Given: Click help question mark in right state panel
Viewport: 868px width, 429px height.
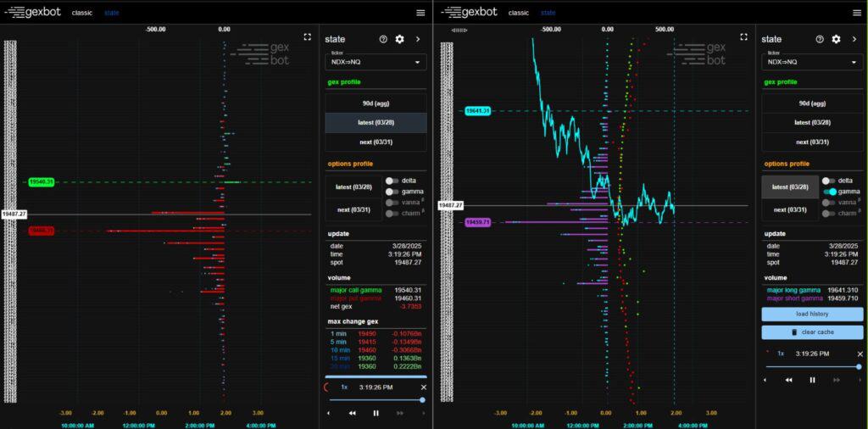Looking at the screenshot, I should click(x=820, y=39).
